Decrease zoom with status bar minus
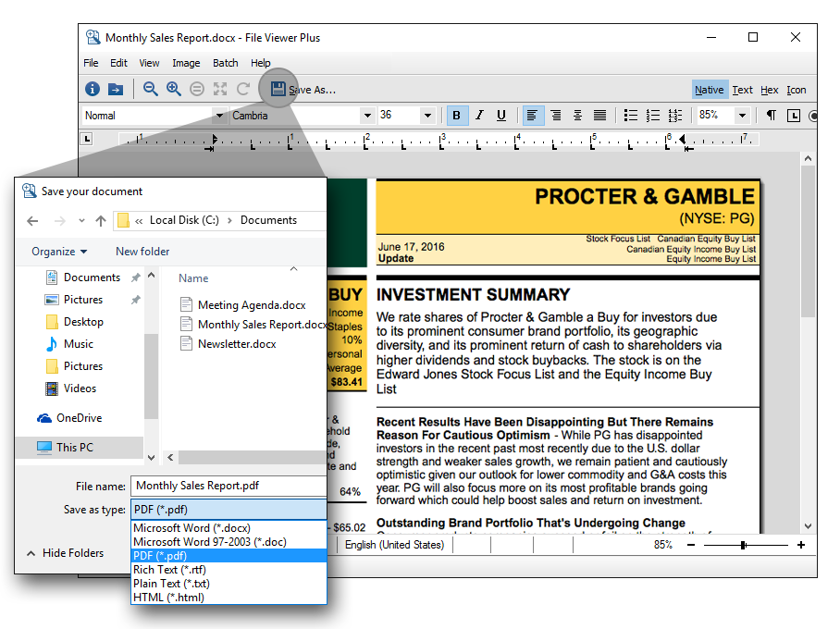 tap(691, 545)
